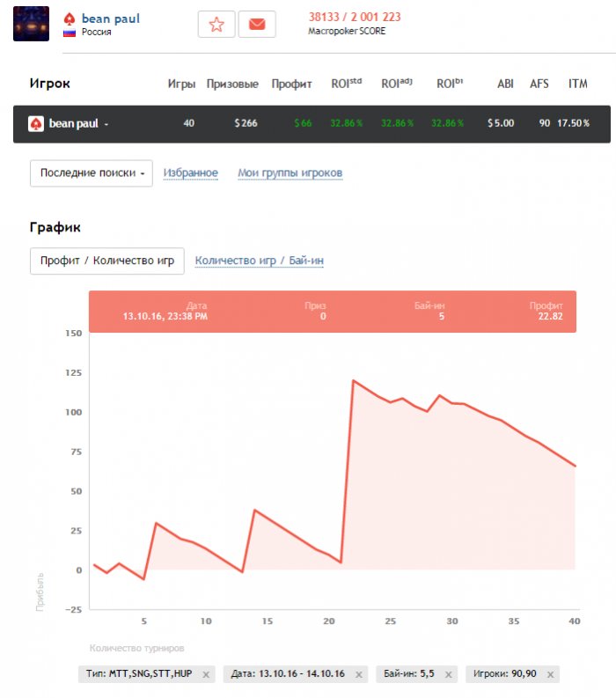Screen dimensions: 616x698
Task: Click the star favorite button
Action: [216, 24]
